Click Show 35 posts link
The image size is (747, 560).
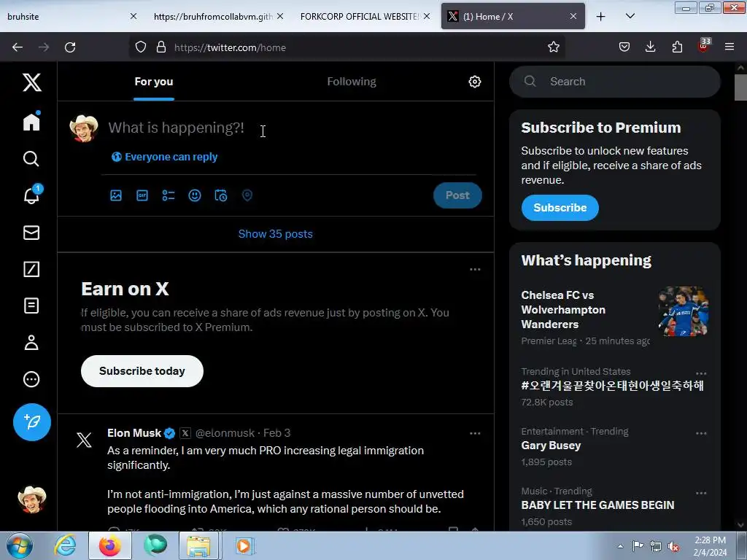(x=275, y=234)
